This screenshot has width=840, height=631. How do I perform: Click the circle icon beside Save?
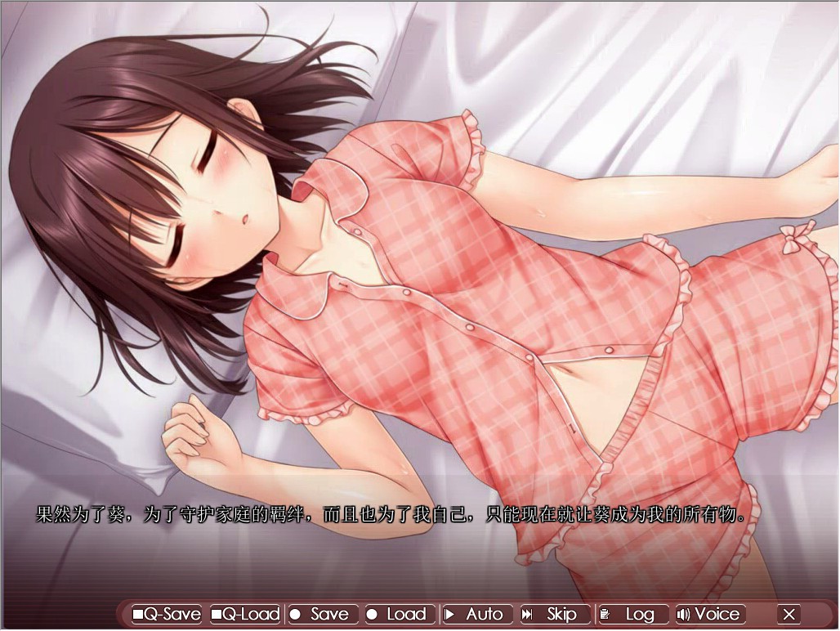[x=295, y=615]
